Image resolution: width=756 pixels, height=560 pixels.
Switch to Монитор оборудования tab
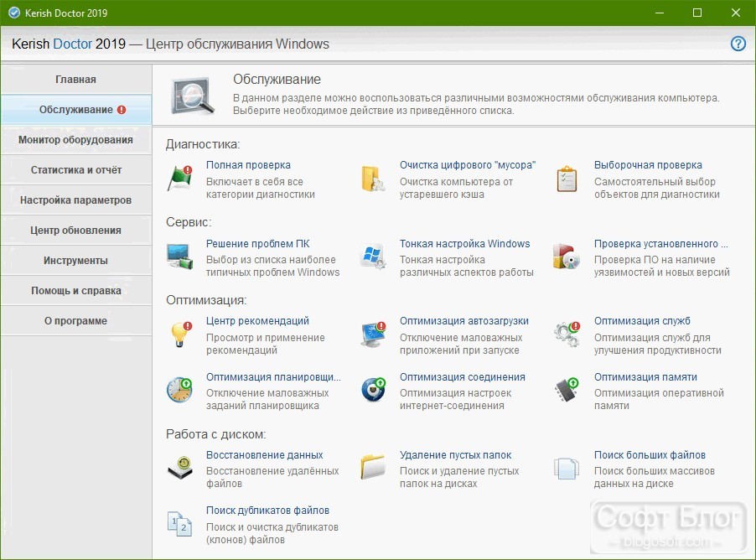point(75,140)
